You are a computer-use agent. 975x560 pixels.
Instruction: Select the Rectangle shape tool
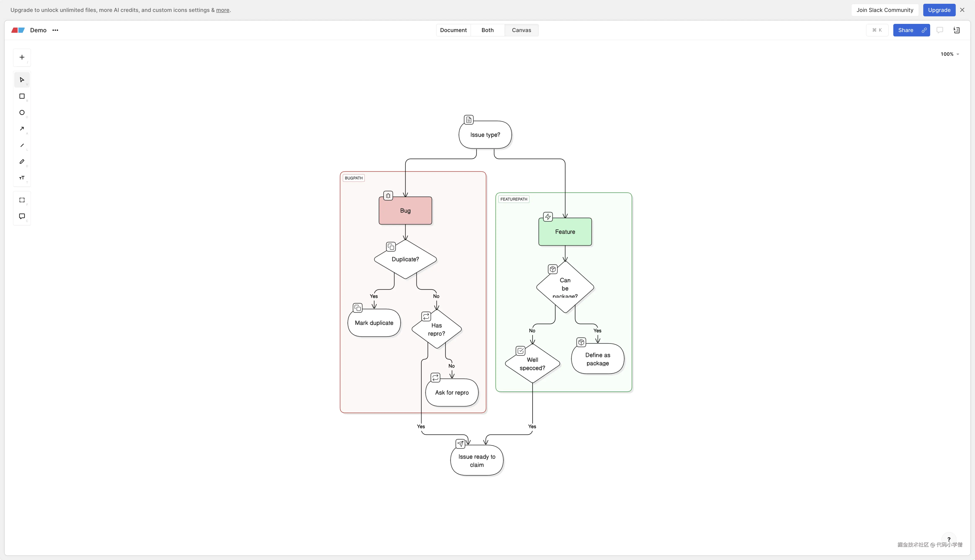22,96
